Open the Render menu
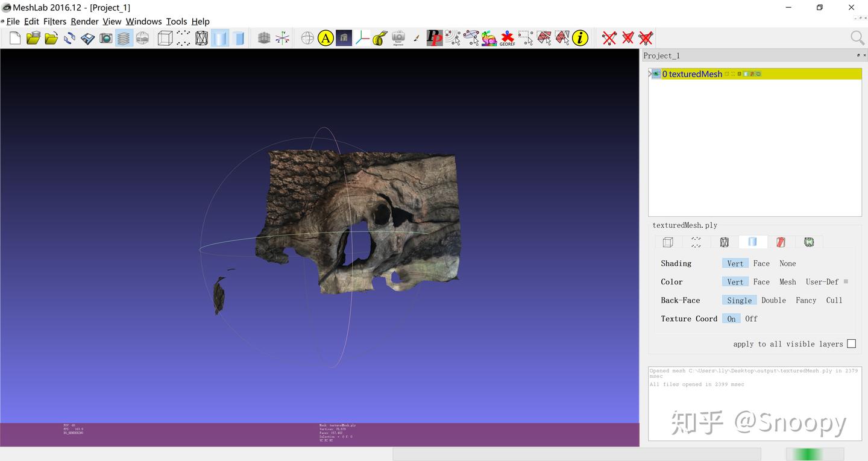 84,22
